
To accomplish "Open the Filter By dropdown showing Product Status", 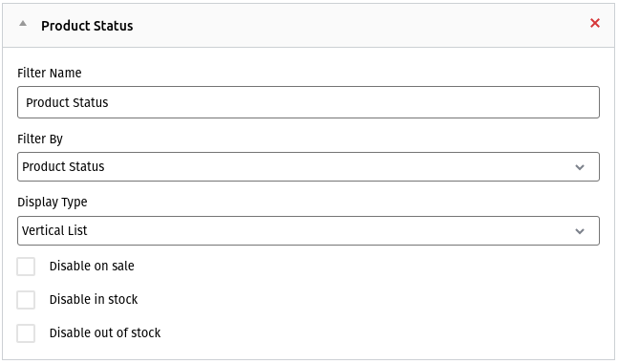I will coord(309,167).
